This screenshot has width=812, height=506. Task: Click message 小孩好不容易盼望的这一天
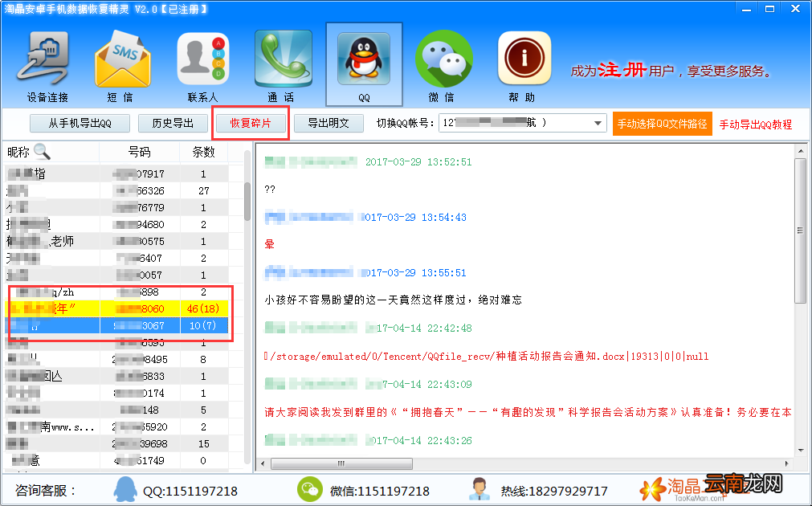(x=393, y=300)
